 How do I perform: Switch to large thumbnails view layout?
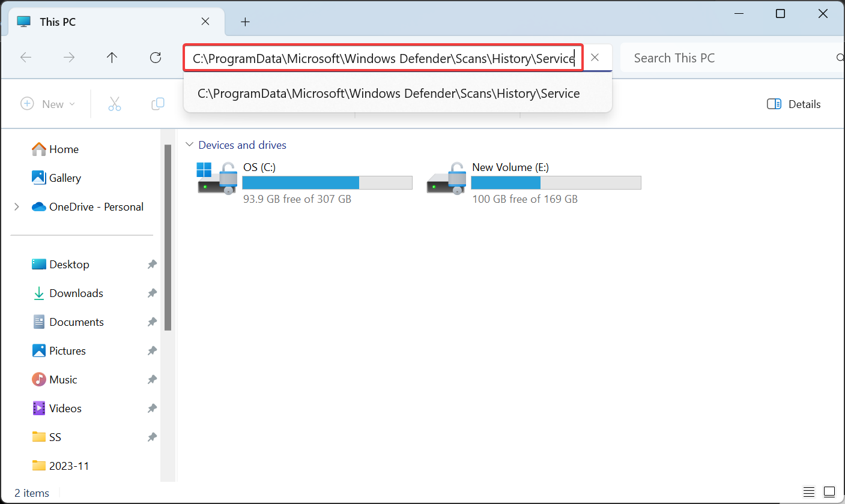point(829,493)
